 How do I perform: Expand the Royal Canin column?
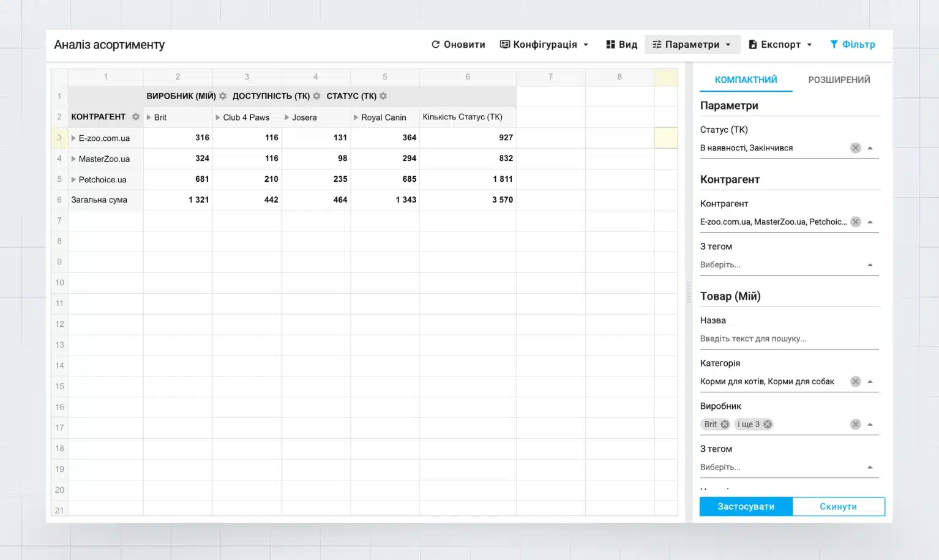[x=356, y=118]
